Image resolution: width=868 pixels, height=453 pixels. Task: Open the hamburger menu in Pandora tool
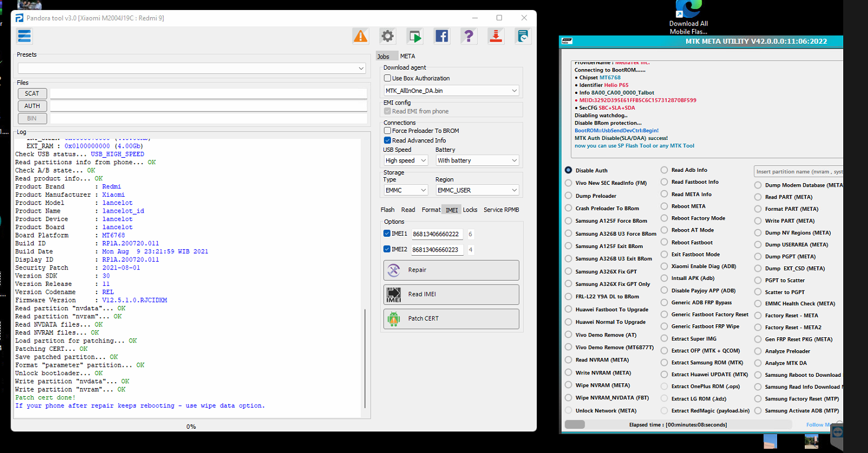[x=24, y=36]
